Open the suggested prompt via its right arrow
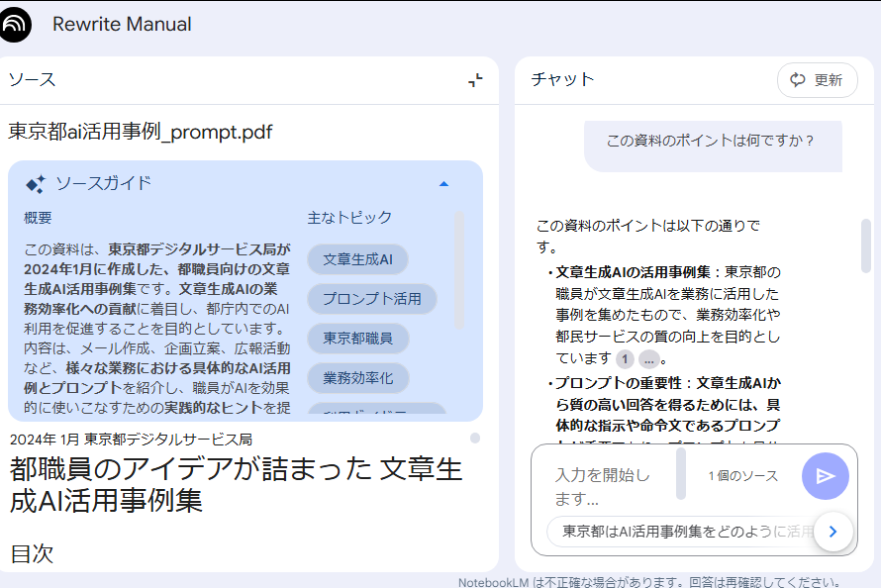Screen dimensions: 881x588 point(833,532)
